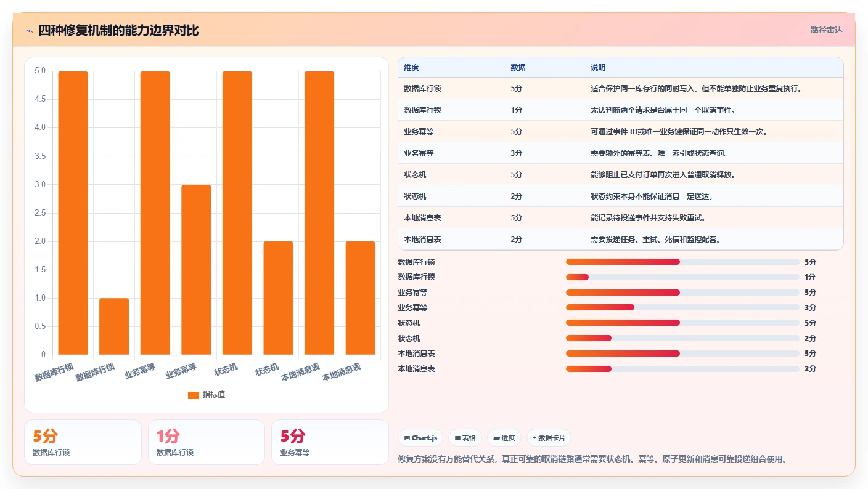Viewport: 868px width, 489px height.
Task: Select the Chart.js tag chip
Action: coord(421,438)
